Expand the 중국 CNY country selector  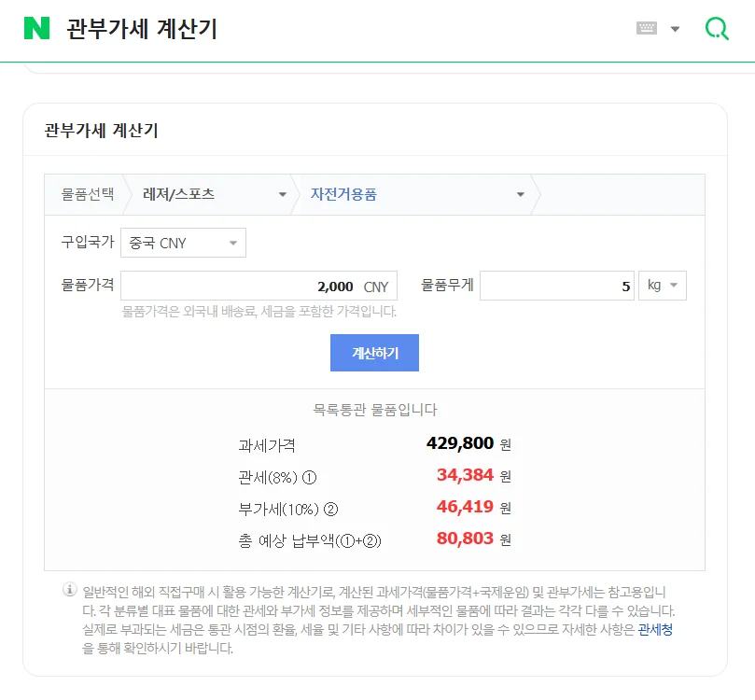tap(184, 243)
